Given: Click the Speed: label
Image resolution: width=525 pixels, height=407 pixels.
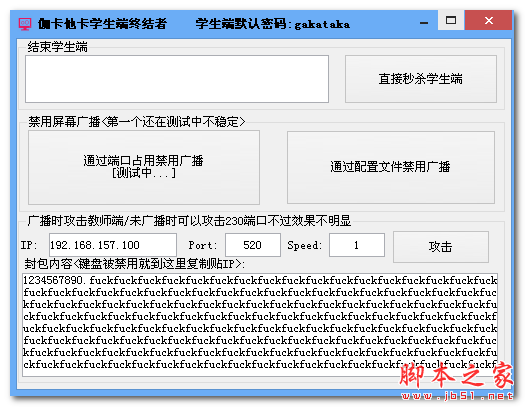Looking at the screenshot, I should [x=304, y=245].
